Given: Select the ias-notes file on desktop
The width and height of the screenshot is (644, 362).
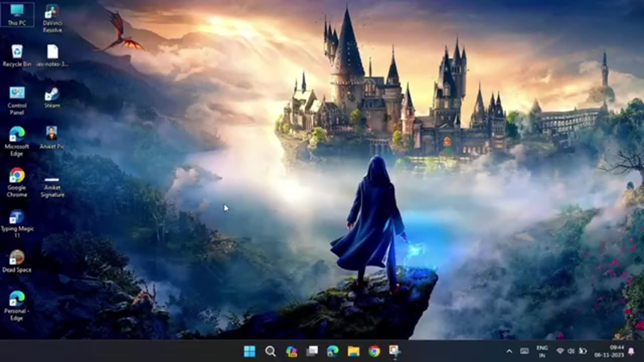Looking at the screenshot, I should coord(52,55).
